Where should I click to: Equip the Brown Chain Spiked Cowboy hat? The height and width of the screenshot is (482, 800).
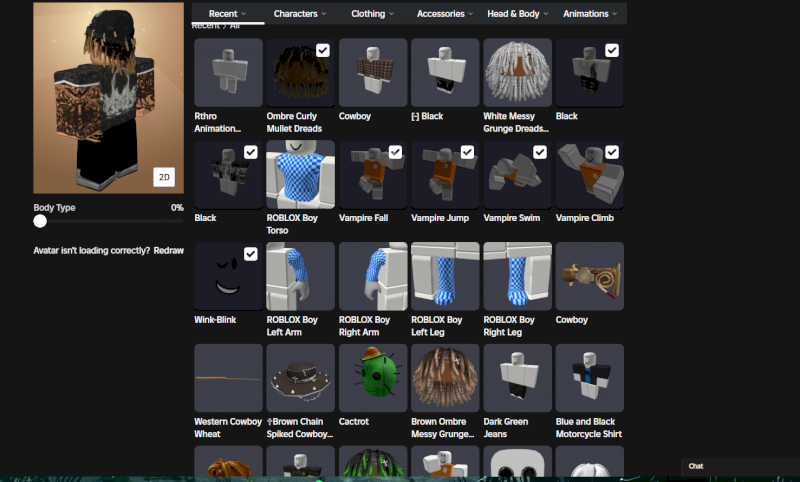[x=301, y=378]
